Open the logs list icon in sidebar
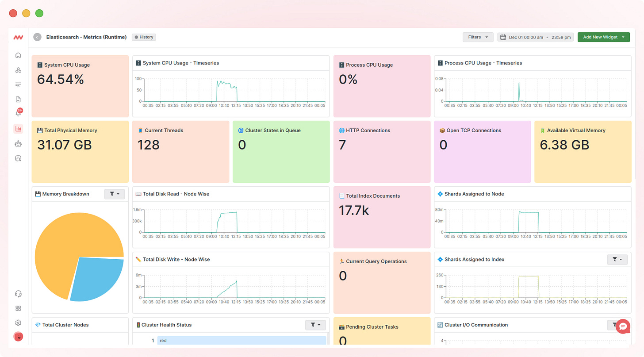The width and height of the screenshot is (644, 357). tap(18, 84)
